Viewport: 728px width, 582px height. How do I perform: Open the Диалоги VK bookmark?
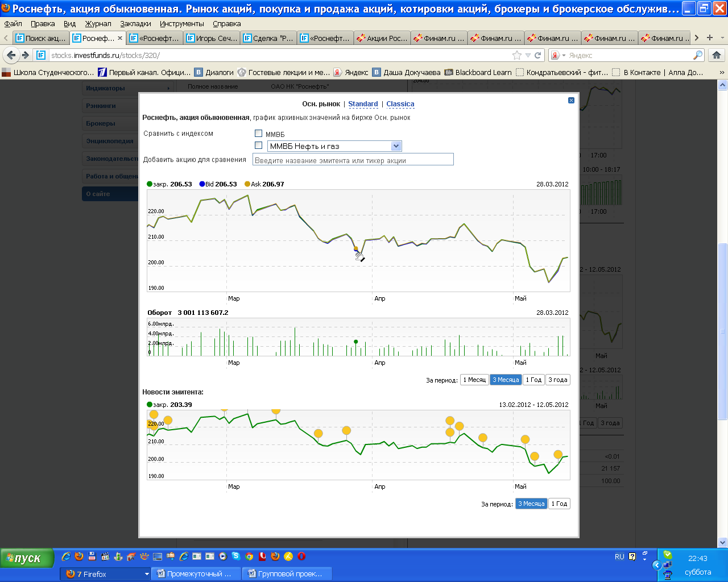(214, 72)
